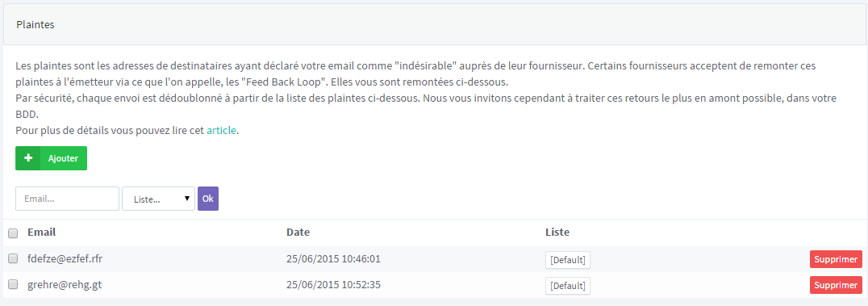
Task: Sort by the Email column header
Action: pyautogui.click(x=41, y=233)
